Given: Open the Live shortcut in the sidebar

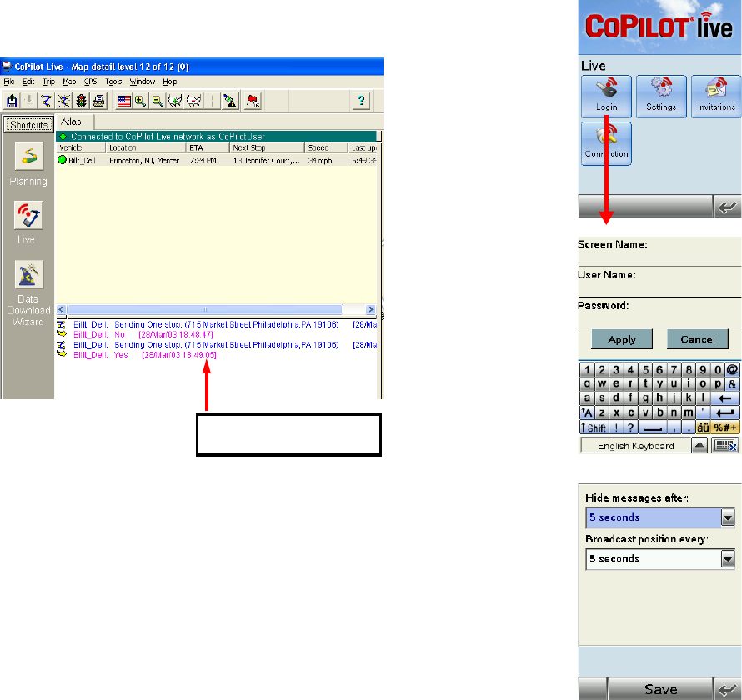Looking at the screenshot, I should point(29,215).
